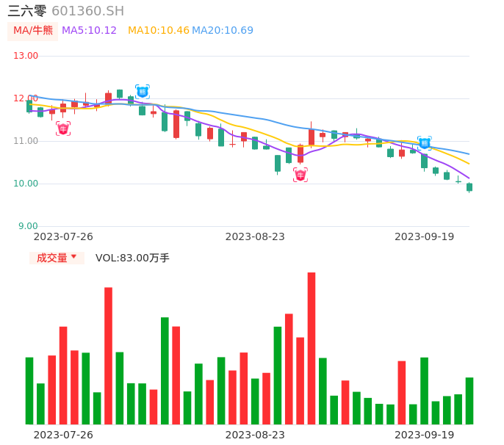The width and height of the screenshot is (504, 445).
Task: Open the MA/牛熊 indicator selector
Action: [33, 31]
